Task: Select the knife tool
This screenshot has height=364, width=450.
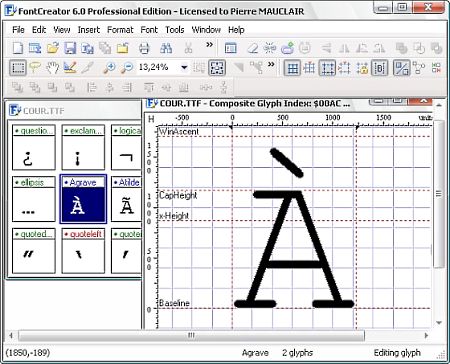Action: coord(87,68)
